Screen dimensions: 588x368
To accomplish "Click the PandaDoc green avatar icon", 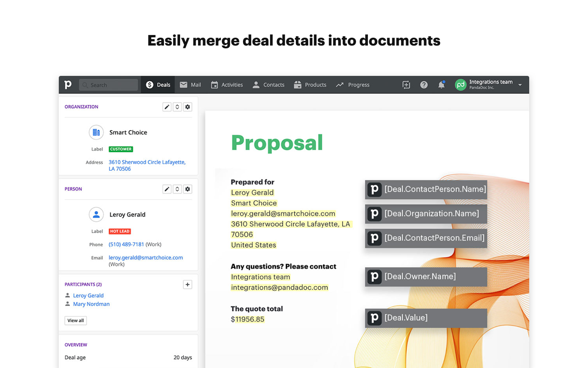I will coord(461,85).
